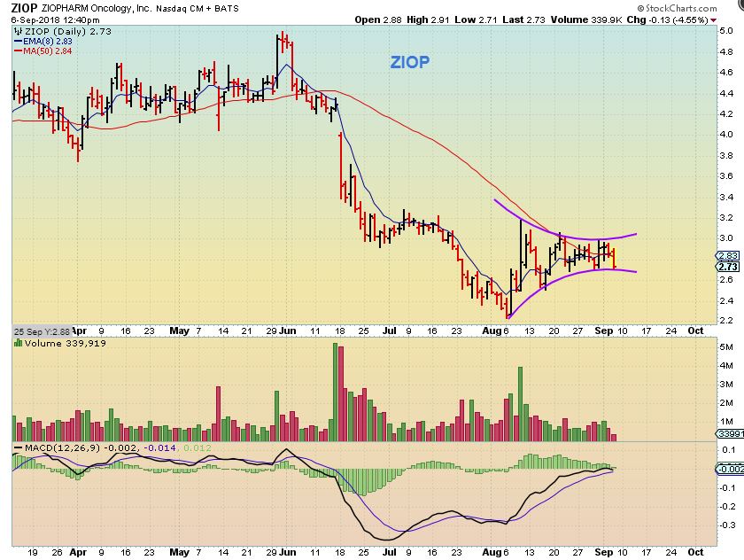Click the 5M volume axis label
This screenshot has width=744, height=560.
(726, 347)
